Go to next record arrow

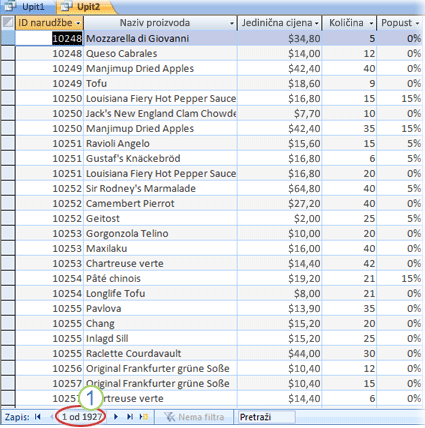[x=116, y=417]
